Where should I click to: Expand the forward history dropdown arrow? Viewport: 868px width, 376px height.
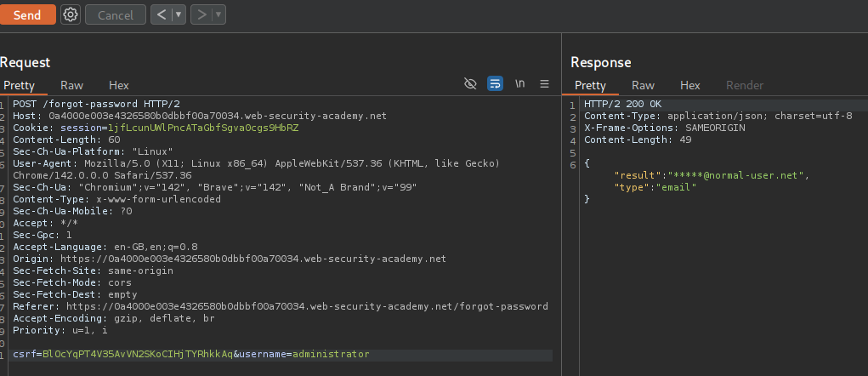pyautogui.click(x=219, y=14)
